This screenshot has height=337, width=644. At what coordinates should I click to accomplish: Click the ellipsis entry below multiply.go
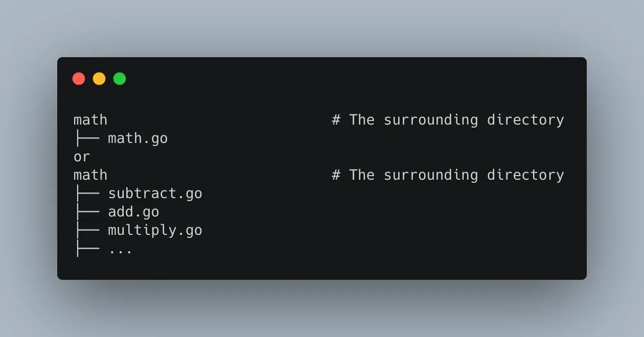[121, 250]
